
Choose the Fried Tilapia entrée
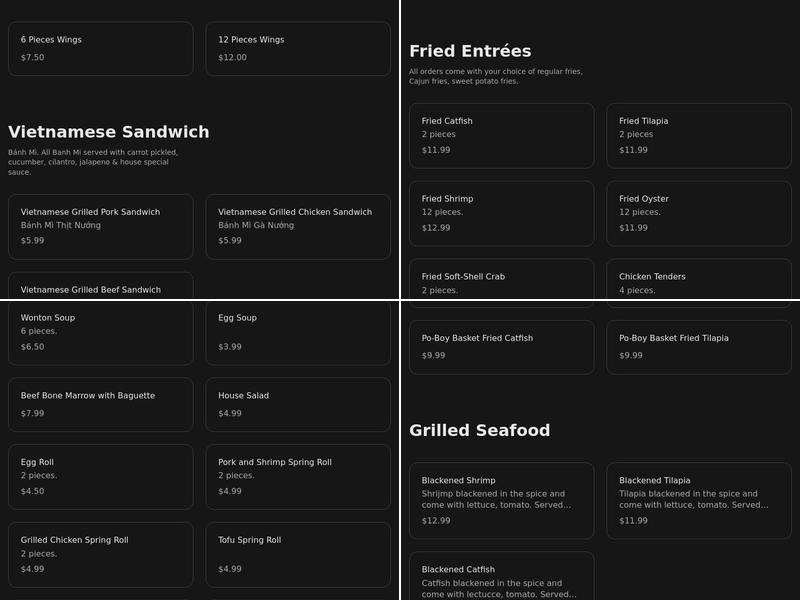697,135
